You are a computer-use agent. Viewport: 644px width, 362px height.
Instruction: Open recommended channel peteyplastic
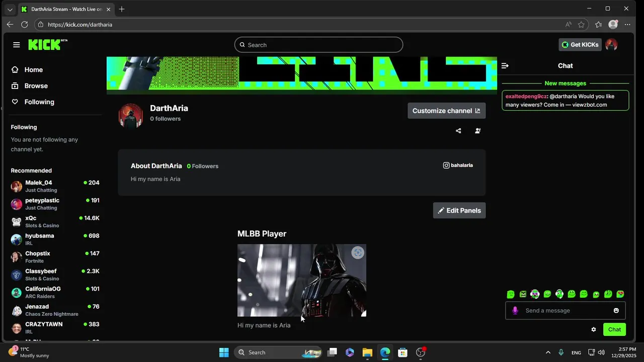click(55, 204)
